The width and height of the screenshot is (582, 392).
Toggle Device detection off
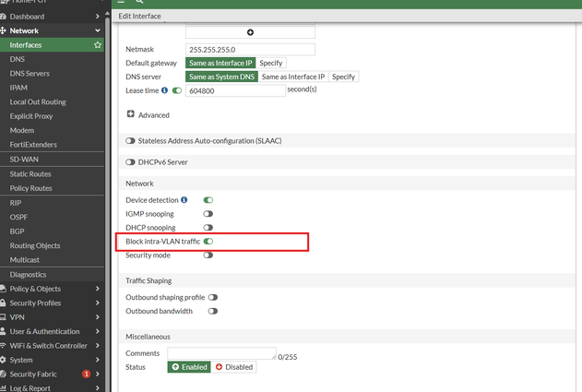(x=208, y=200)
